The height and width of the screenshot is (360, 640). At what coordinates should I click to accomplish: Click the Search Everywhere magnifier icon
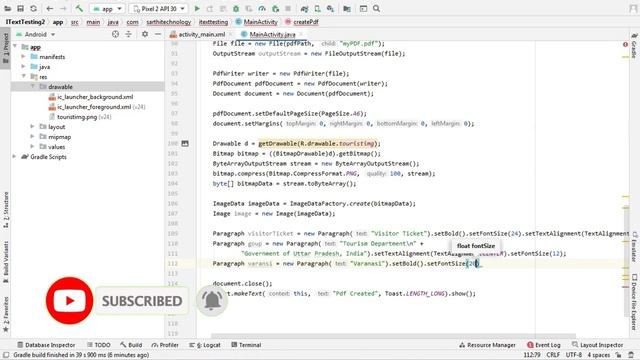click(376, 9)
